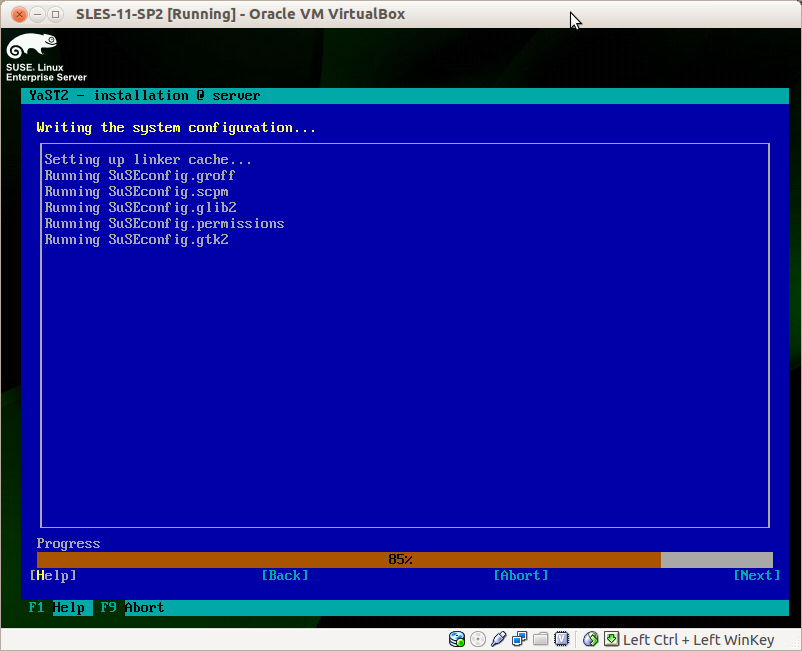The image size is (802, 651).
Task: Select the [Help] button in YaST2
Action: [x=53, y=576]
